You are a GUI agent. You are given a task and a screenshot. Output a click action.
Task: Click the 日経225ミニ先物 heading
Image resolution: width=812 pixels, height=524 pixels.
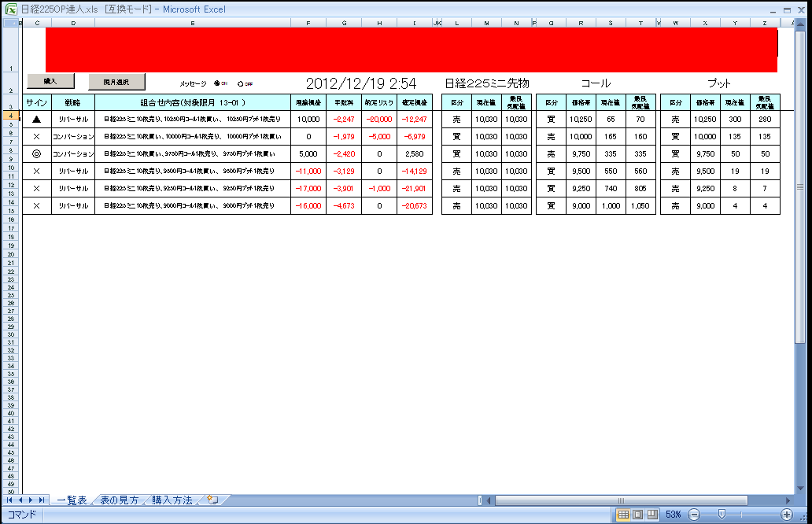487,83
